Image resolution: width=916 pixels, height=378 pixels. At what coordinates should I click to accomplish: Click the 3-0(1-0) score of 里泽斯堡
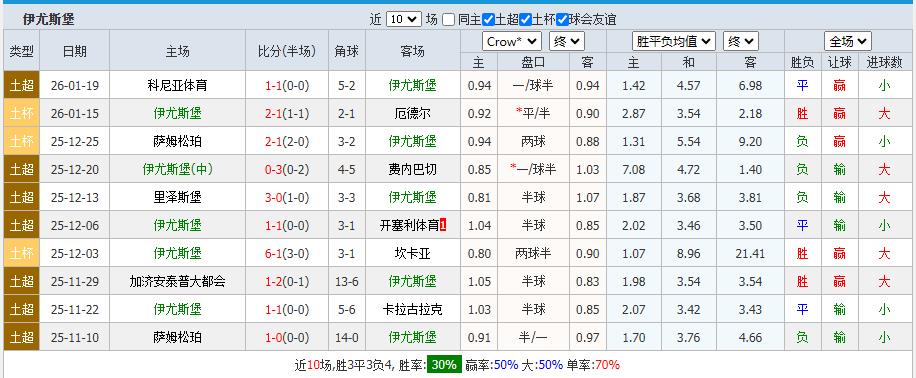pos(287,197)
